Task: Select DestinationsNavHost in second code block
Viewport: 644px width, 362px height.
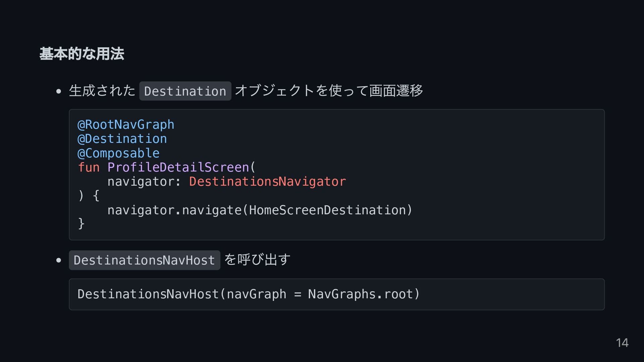Action: coord(148,294)
